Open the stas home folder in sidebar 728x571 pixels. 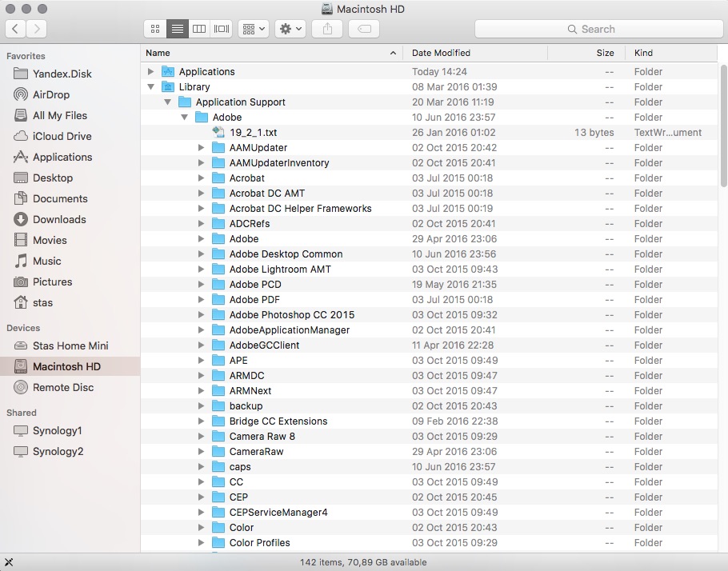70,302
